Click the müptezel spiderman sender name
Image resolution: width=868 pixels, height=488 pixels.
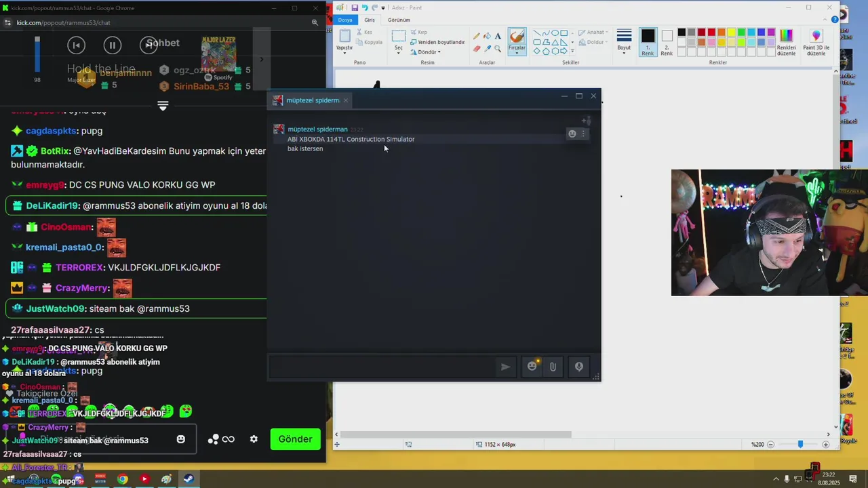pyautogui.click(x=317, y=129)
